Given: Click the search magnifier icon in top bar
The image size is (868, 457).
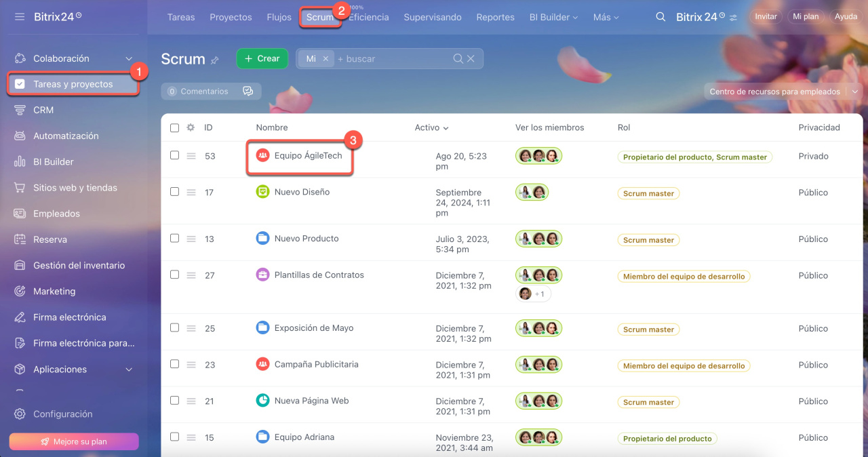Looking at the screenshot, I should [x=660, y=17].
